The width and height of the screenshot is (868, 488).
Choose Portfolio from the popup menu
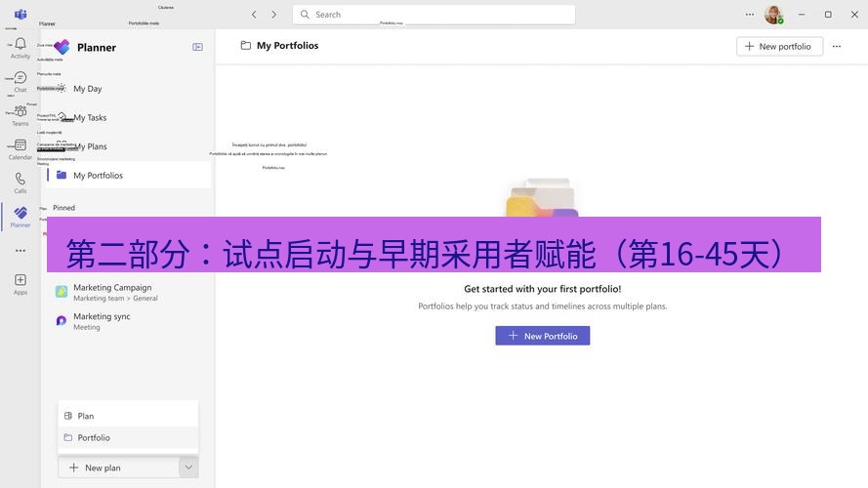(128, 437)
